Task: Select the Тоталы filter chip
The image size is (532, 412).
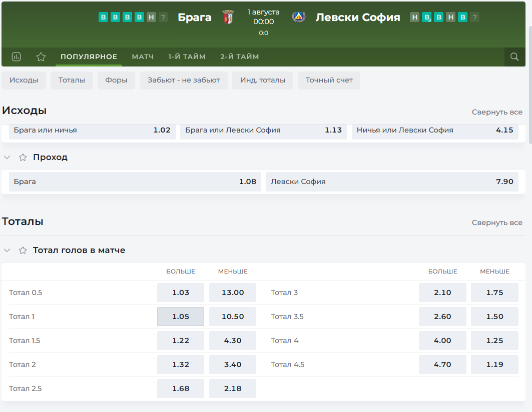Action: pos(72,80)
